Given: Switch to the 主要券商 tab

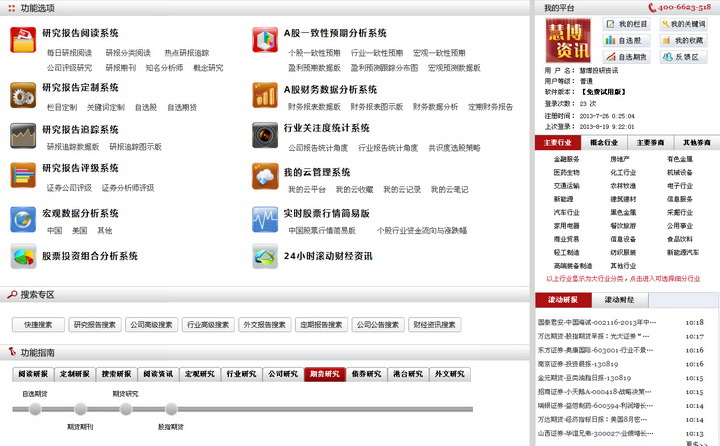Looking at the screenshot, I should [x=650, y=143].
